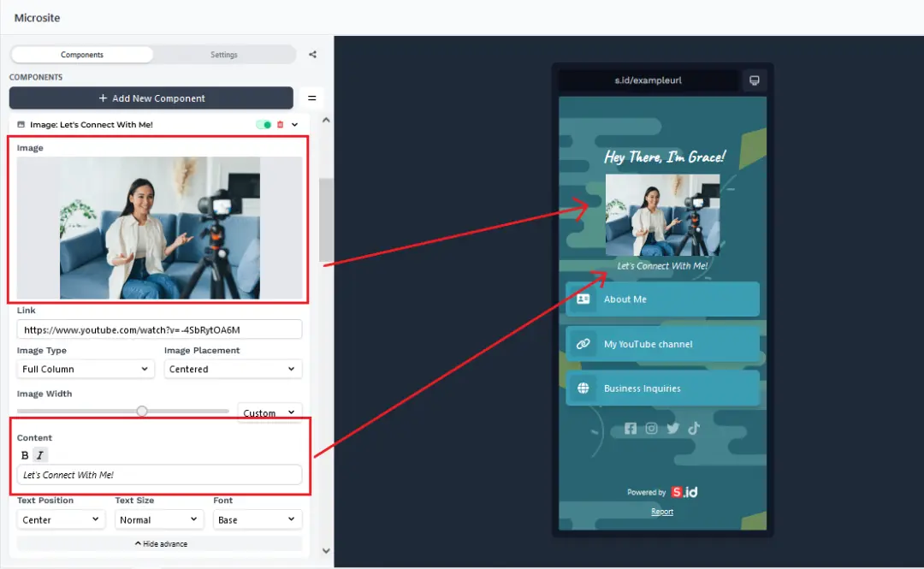Select the Components tab

(82, 55)
